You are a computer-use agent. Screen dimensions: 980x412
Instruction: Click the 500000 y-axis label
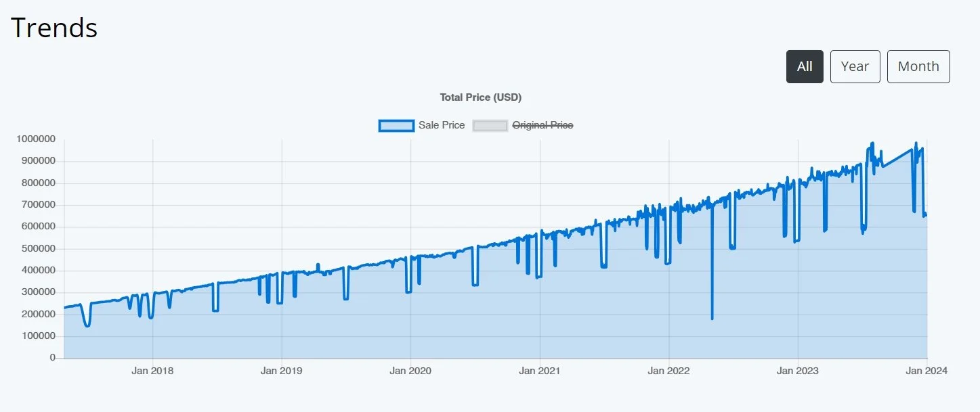[39, 249]
